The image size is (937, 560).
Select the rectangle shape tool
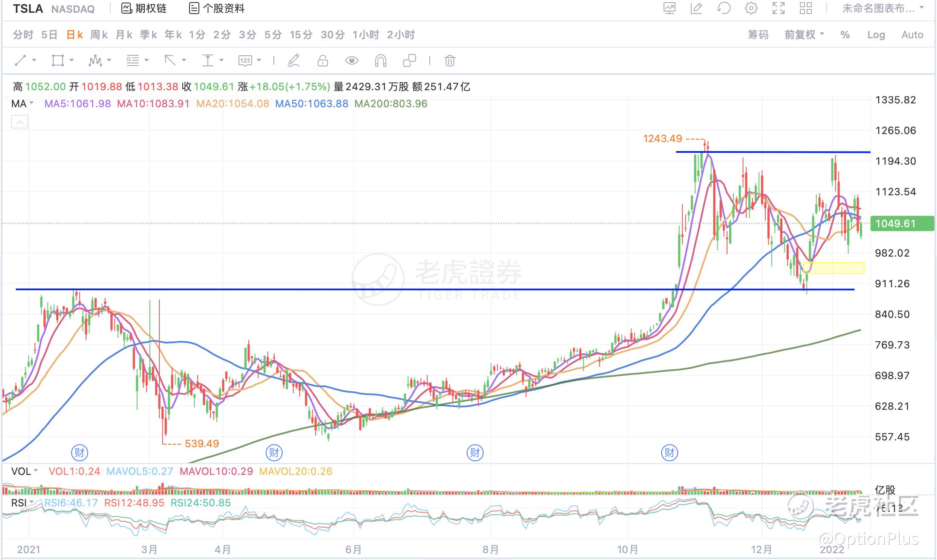coord(58,60)
